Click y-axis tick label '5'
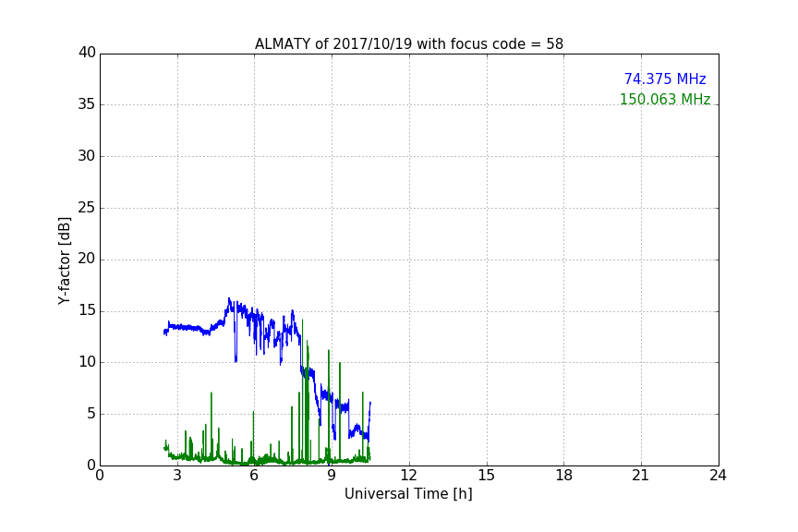 (91, 414)
